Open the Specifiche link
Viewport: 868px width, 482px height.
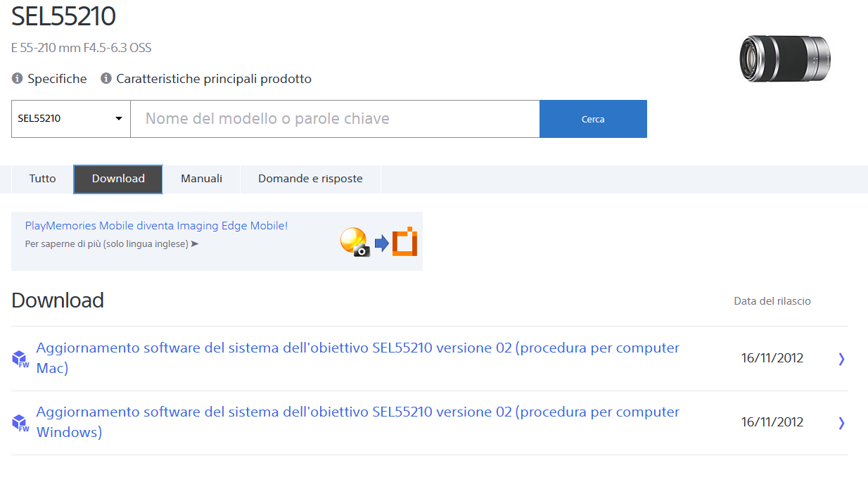click(x=57, y=79)
